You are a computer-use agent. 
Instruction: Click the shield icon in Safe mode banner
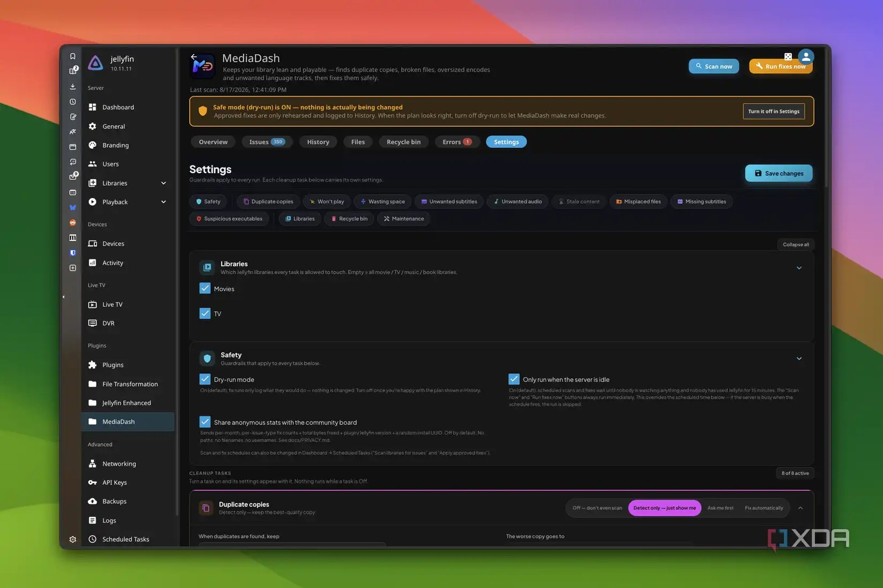[x=203, y=111]
